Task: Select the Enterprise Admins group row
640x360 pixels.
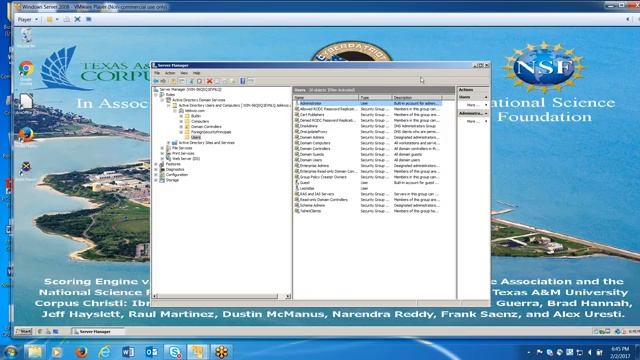Action: (x=367, y=166)
